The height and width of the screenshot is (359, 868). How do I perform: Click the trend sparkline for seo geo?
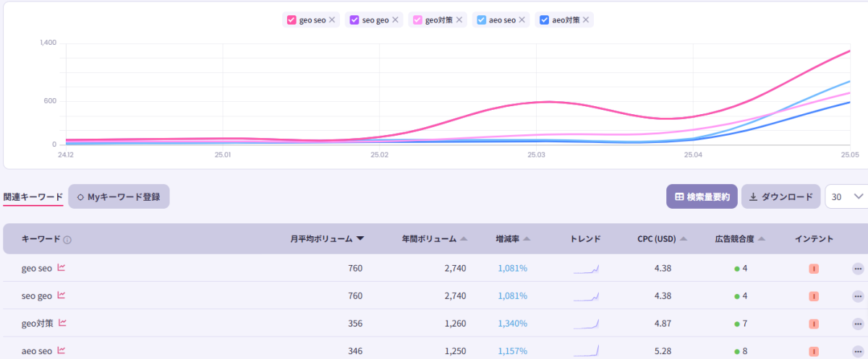pos(587,296)
